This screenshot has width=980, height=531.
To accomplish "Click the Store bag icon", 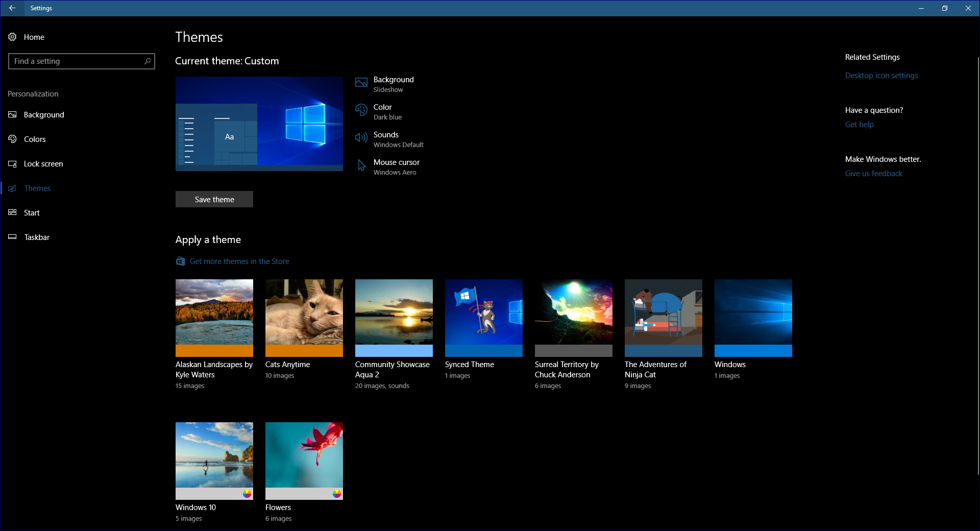I will point(181,261).
